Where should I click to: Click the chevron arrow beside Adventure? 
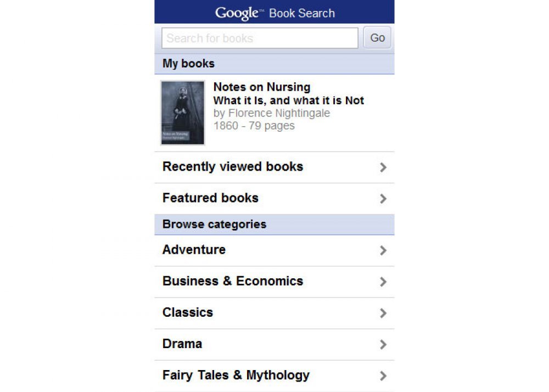pyautogui.click(x=383, y=250)
